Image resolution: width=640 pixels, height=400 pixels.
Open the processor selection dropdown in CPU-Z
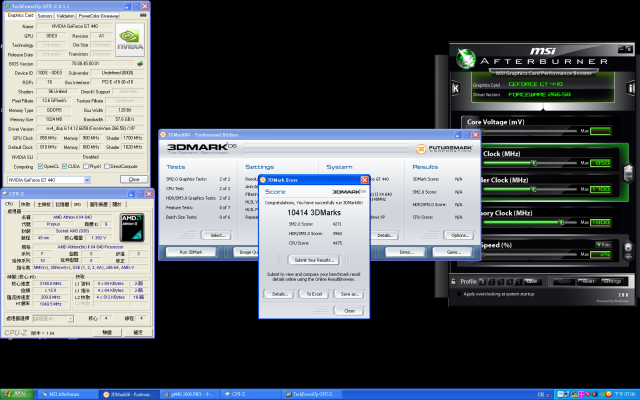click(70, 318)
